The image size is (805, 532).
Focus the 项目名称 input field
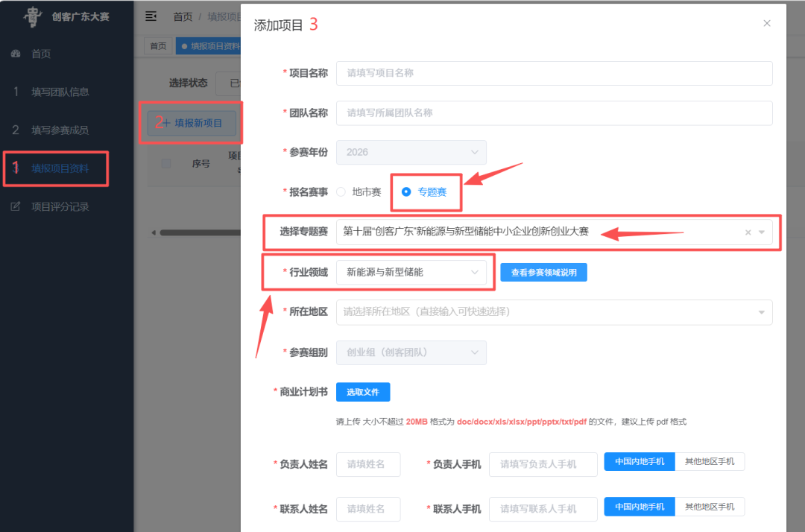[554, 73]
